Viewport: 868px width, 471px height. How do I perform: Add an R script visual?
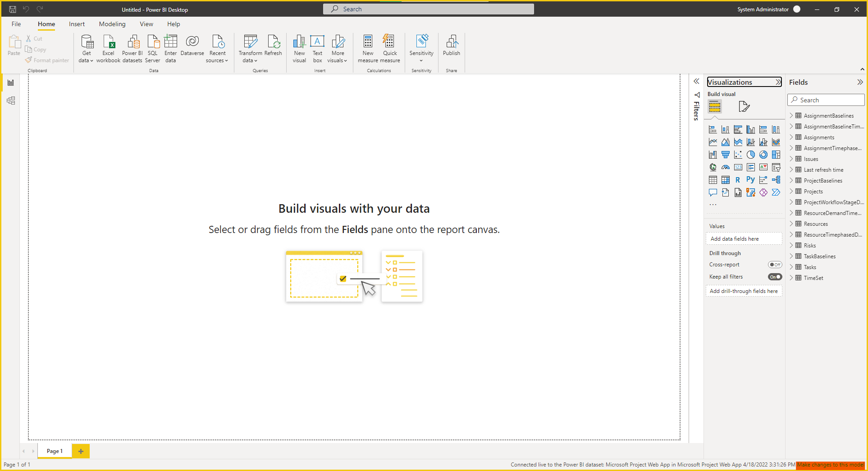coord(738,180)
